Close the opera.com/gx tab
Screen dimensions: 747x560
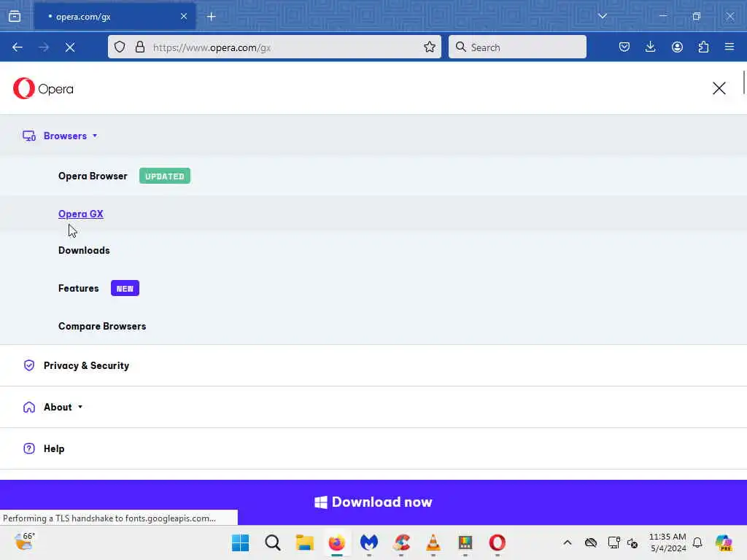click(x=183, y=16)
